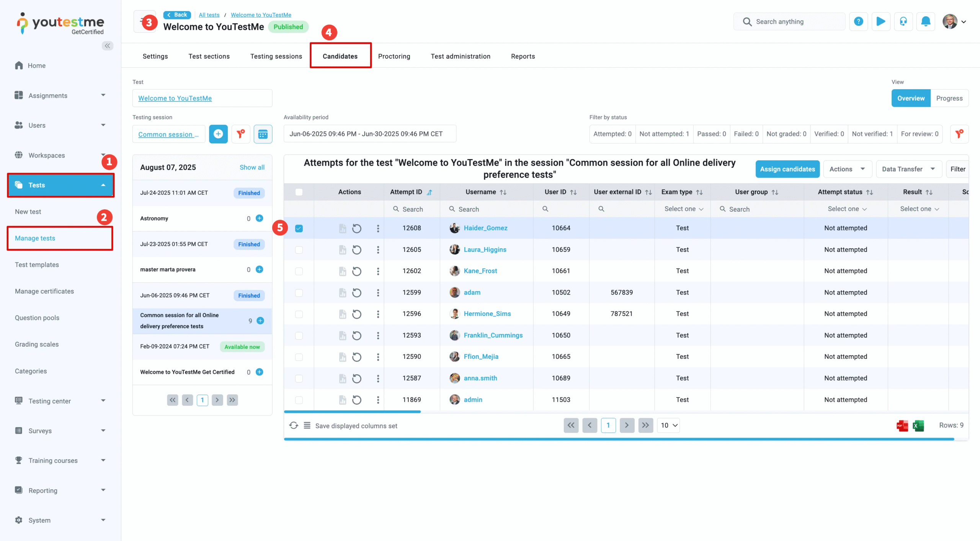Toggle select-all checkbox in table header
This screenshot has width=980, height=541.
point(299,192)
